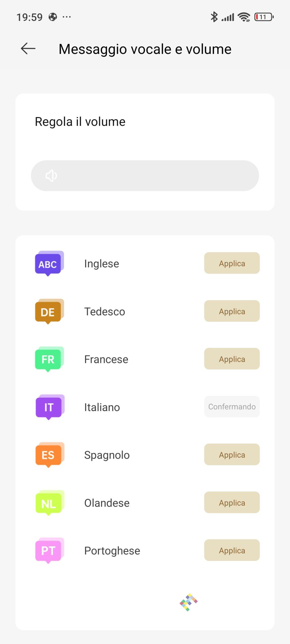Tap the FR Francese language icon
290x644 pixels.
(x=49, y=359)
